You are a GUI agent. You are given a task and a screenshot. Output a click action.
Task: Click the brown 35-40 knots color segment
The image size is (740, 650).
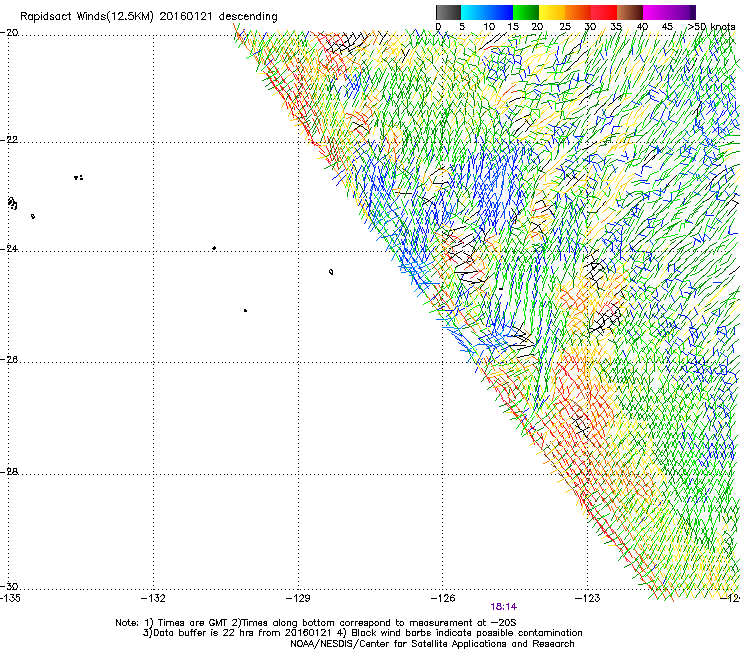(x=630, y=12)
